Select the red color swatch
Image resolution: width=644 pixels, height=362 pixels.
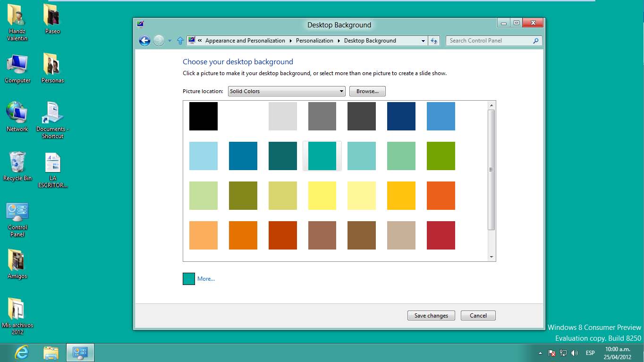click(441, 235)
